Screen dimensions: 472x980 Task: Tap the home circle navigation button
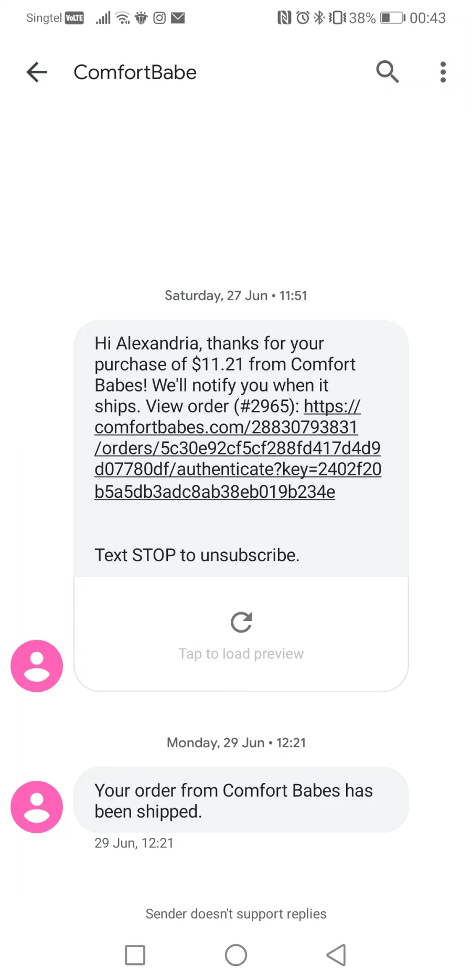click(236, 955)
